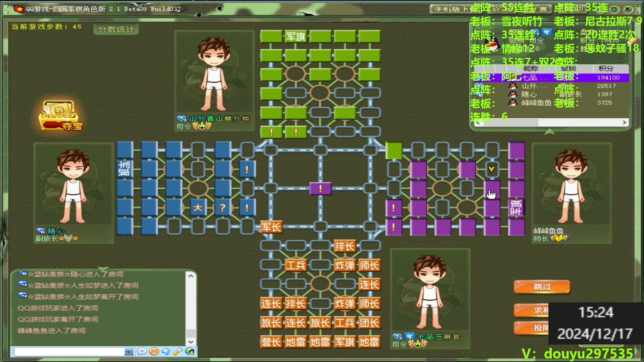
Task: Click the yellow arrow move marker
Action: pyautogui.click(x=492, y=169)
